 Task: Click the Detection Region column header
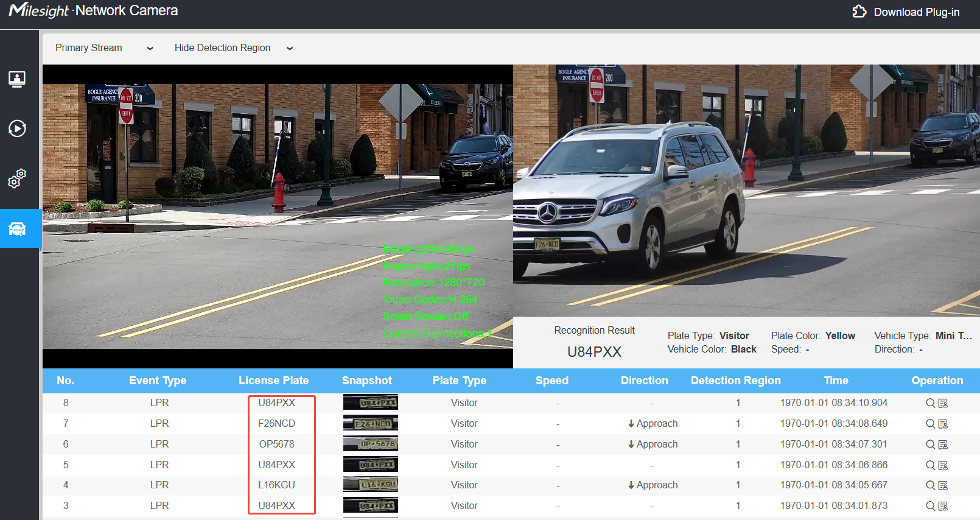click(x=735, y=381)
